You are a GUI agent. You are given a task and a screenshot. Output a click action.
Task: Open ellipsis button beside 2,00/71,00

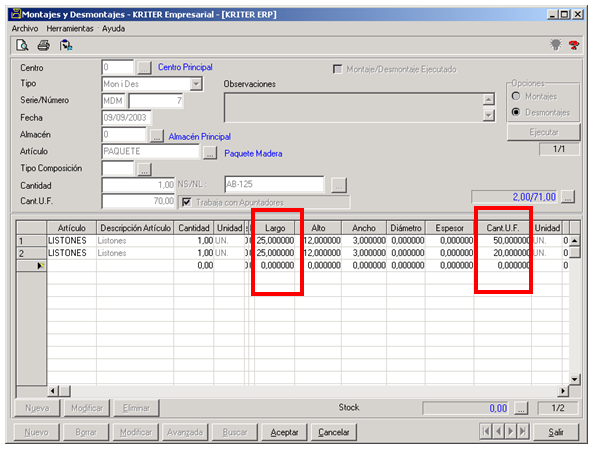(x=567, y=197)
